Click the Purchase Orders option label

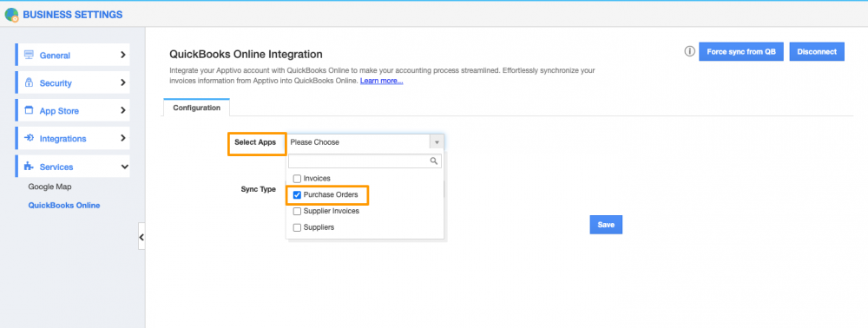pyautogui.click(x=331, y=194)
